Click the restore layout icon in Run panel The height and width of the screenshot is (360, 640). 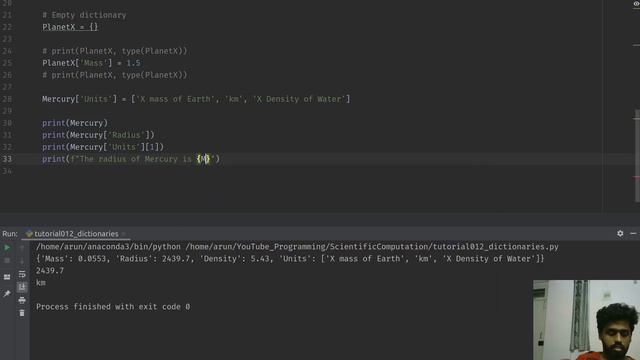7,277
